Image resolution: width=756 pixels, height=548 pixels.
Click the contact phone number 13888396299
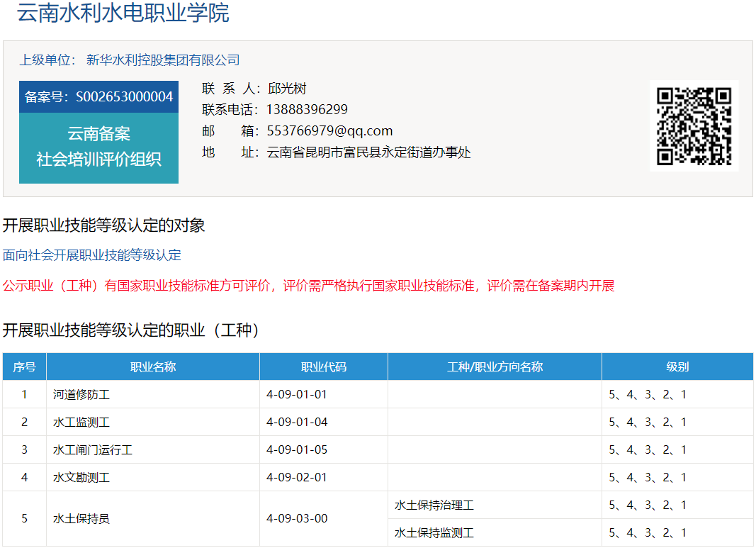(307, 110)
